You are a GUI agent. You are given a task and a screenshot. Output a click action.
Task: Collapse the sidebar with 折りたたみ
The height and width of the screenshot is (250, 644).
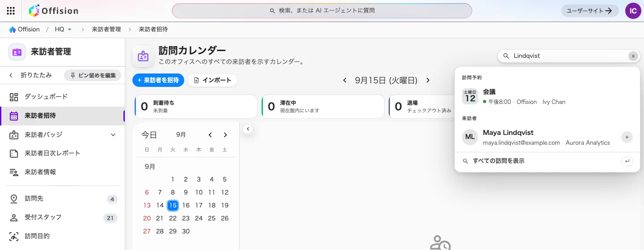[x=31, y=75]
